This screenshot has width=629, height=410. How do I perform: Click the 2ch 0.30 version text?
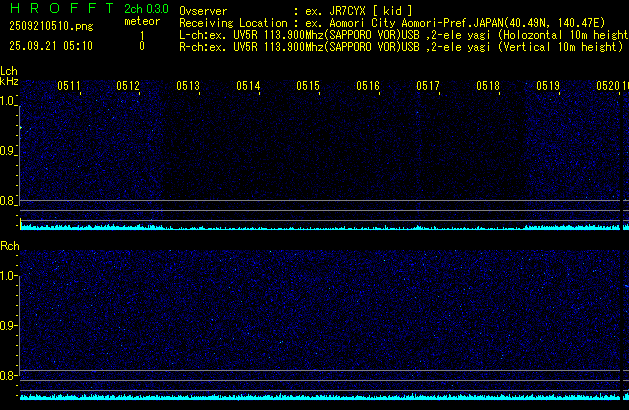point(144,8)
